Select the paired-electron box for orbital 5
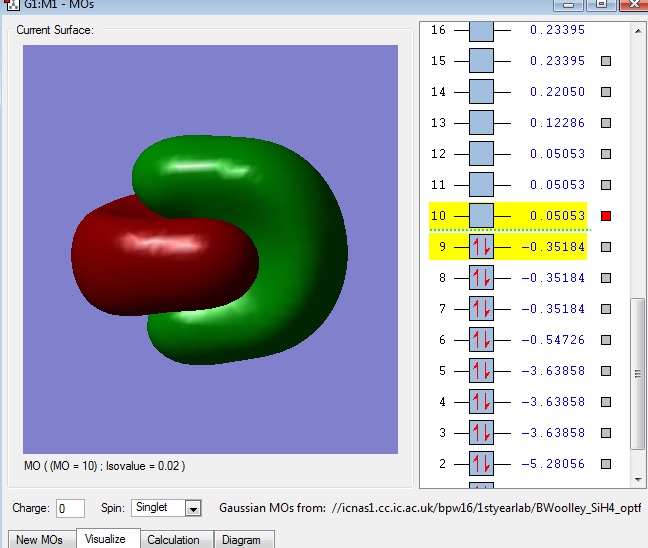The width and height of the screenshot is (648, 548). coord(481,371)
